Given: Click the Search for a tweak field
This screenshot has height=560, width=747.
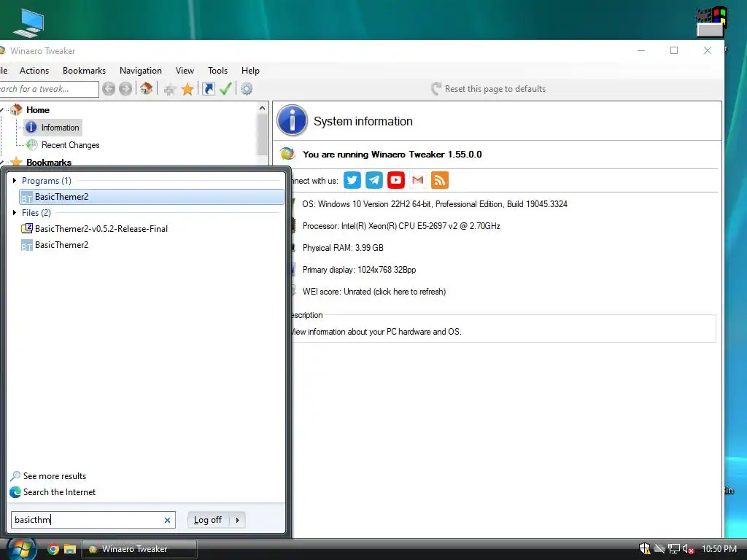Looking at the screenshot, I should [49, 89].
